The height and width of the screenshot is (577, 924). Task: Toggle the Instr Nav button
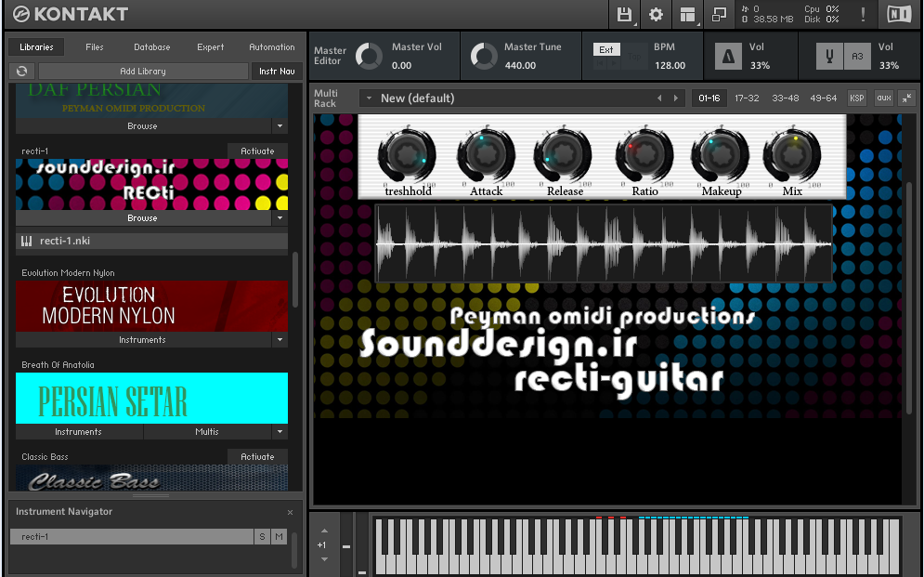point(277,71)
